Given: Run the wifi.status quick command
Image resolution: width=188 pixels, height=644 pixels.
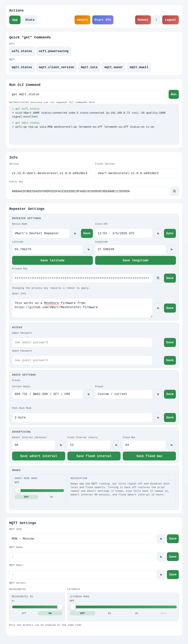Looking at the screenshot, I should (22, 51).
